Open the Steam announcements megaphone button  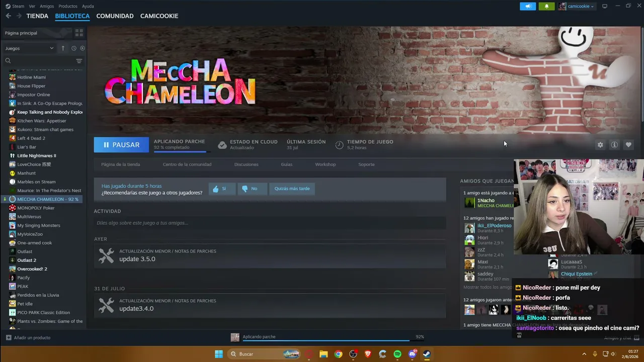(x=528, y=6)
